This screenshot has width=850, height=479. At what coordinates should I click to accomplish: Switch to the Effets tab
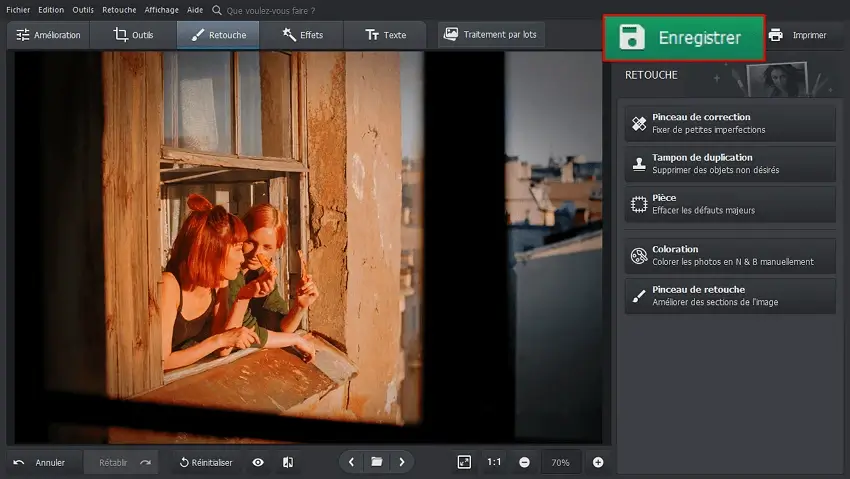click(x=301, y=35)
